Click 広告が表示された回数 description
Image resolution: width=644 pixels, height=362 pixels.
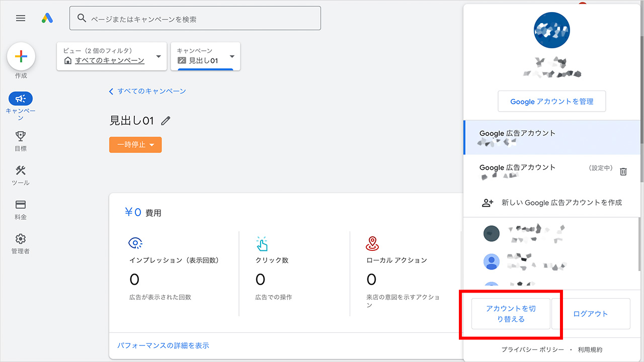coord(160,297)
